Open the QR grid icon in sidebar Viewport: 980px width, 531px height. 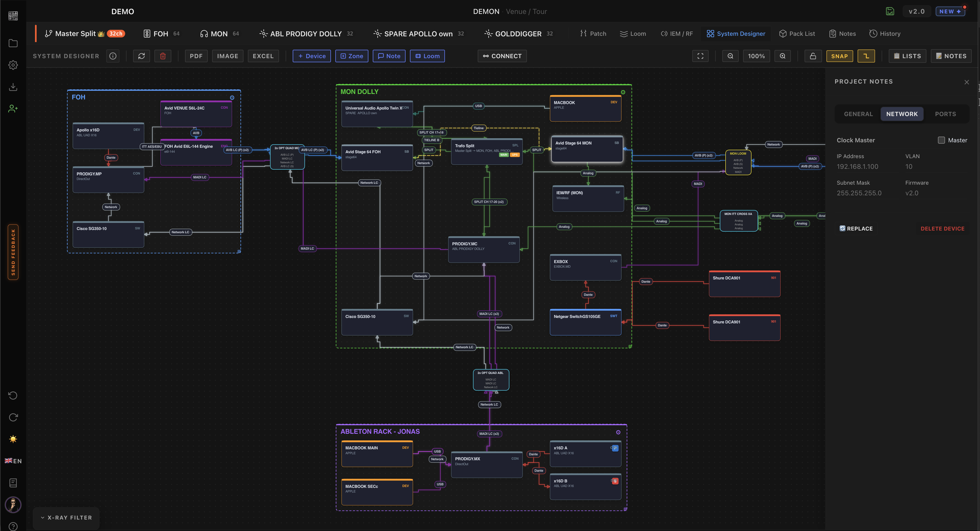pyautogui.click(x=13, y=16)
